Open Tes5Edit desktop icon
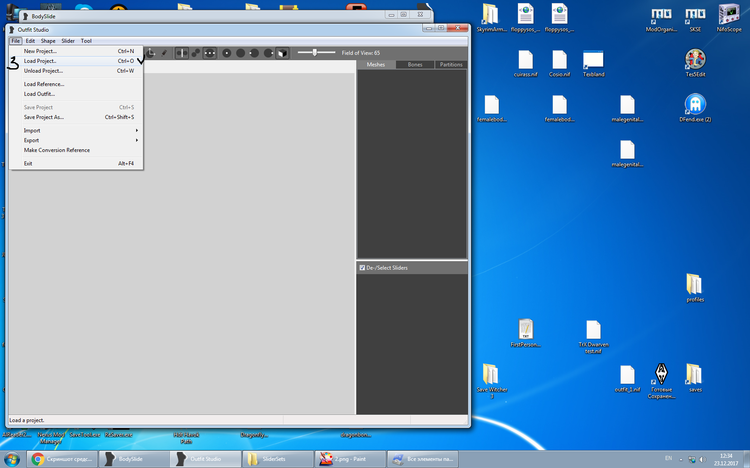The width and height of the screenshot is (750, 468). tap(695, 63)
